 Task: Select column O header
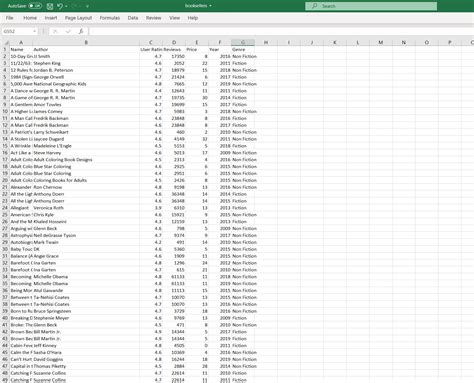pyautogui.click(x=427, y=42)
